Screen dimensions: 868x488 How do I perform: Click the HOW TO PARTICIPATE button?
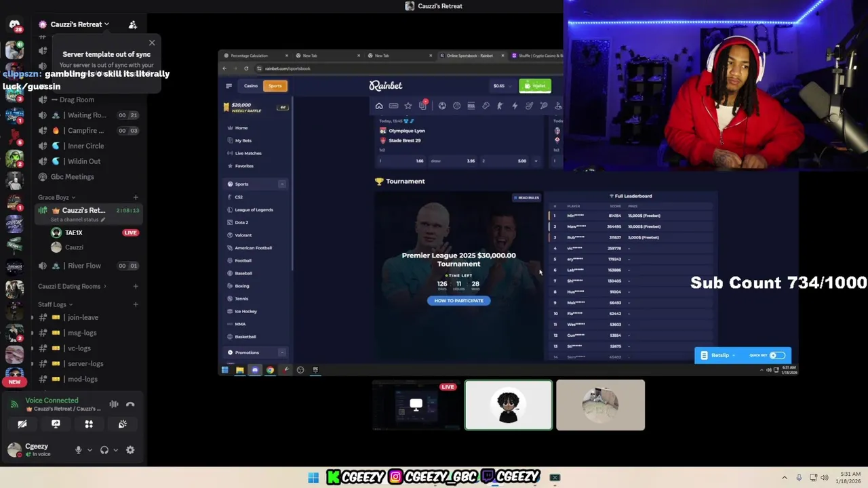pos(458,301)
